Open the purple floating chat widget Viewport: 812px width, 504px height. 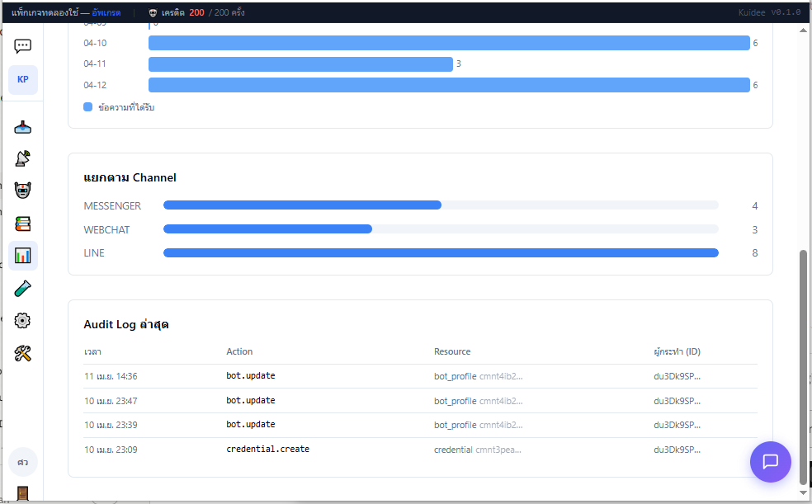(x=770, y=462)
